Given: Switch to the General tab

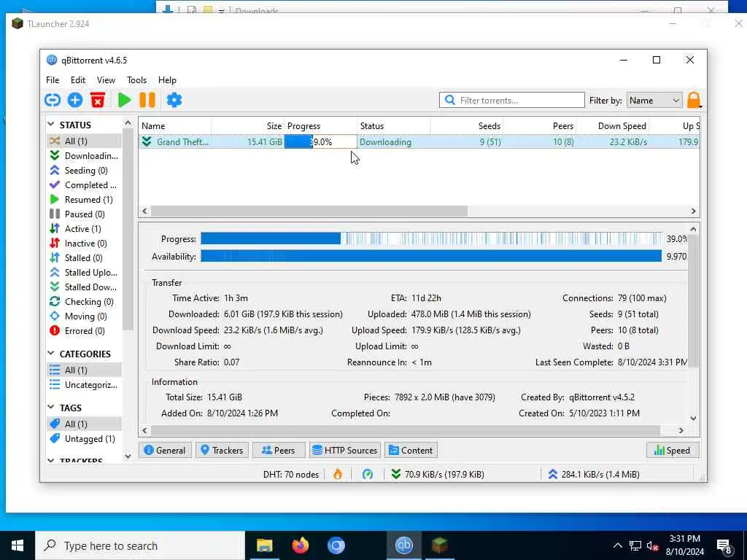Looking at the screenshot, I should 165,450.
